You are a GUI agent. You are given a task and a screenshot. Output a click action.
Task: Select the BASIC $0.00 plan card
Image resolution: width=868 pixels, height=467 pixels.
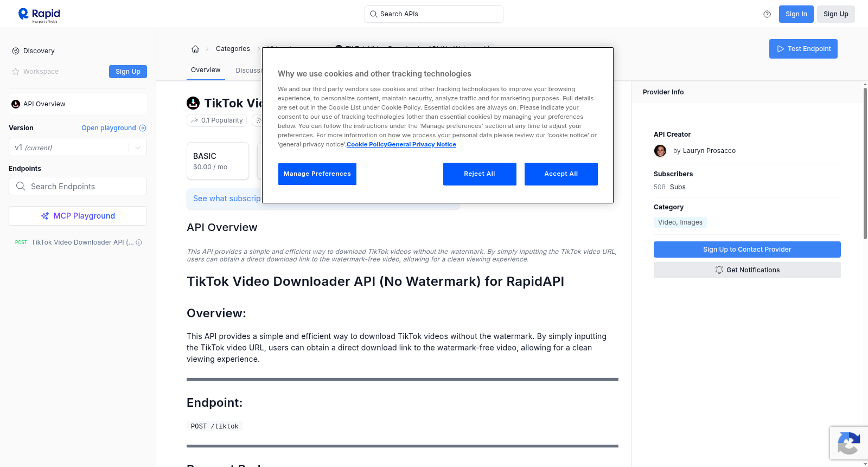point(218,161)
